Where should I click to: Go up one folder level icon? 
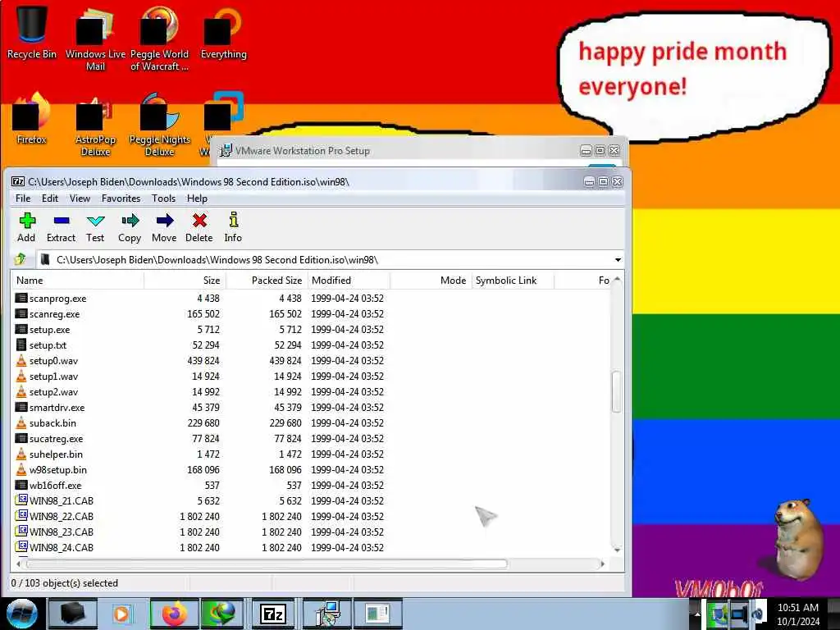pos(21,260)
